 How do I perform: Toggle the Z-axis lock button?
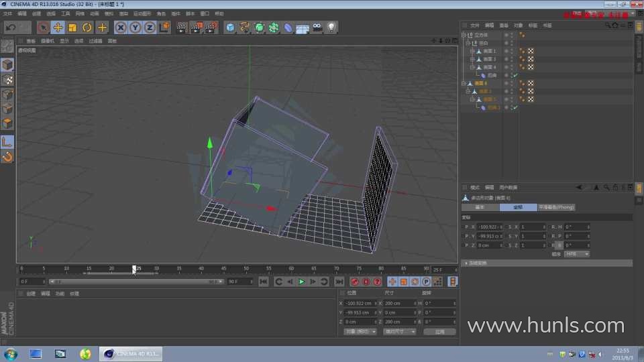149,27
